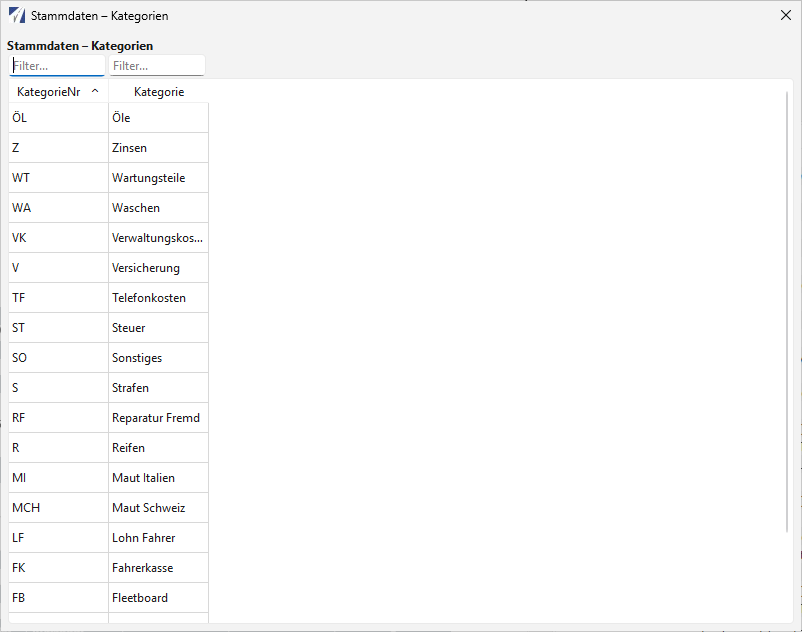Select the RF code cell

pos(58,418)
